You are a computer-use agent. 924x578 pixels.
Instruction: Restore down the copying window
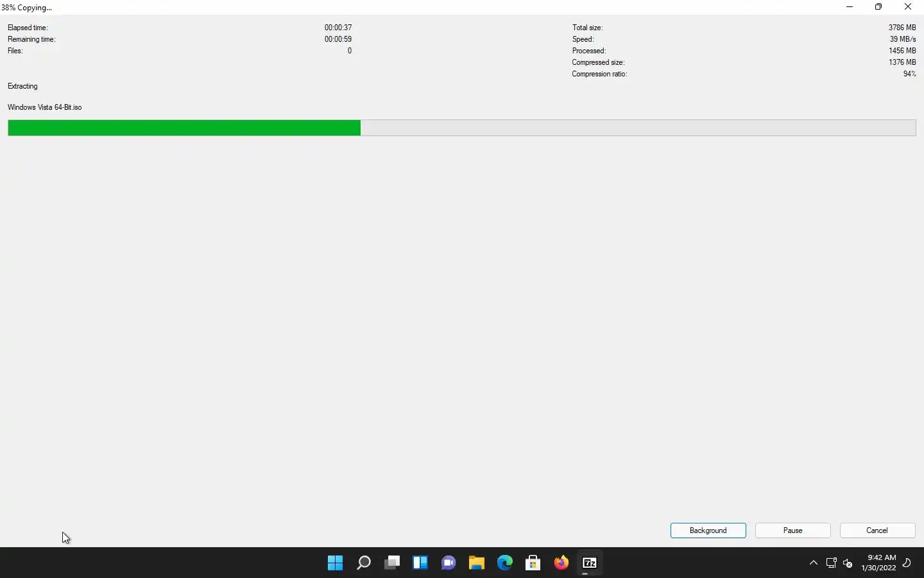click(x=878, y=7)
